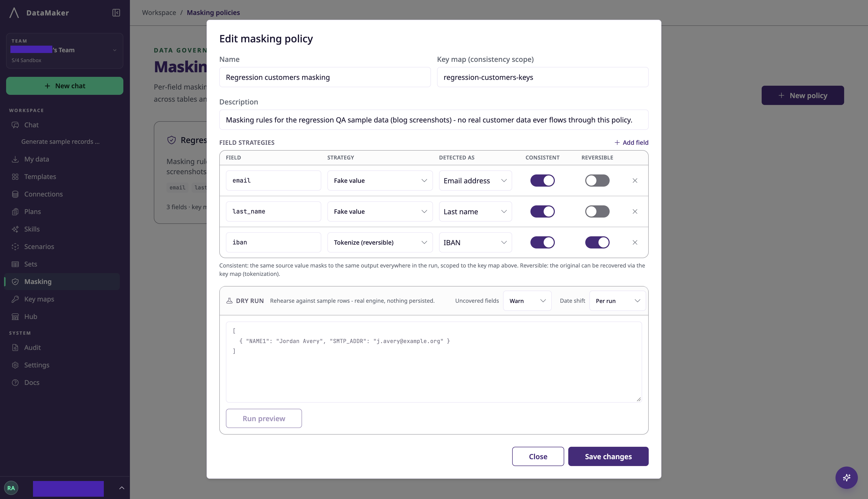Click the Close button
This screenshot has height=499, width=868.
(538, 456)
